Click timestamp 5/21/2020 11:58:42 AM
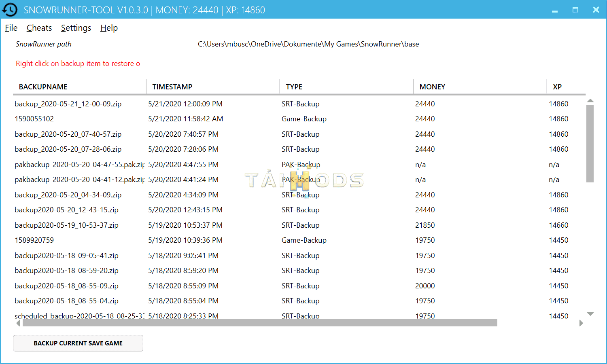Viewport: 607px width, 364px height. [x=186, y=119]
